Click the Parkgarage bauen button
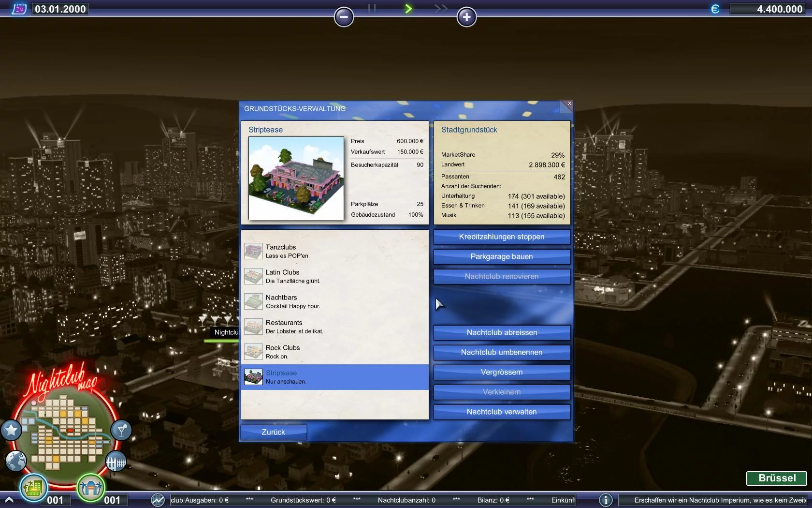Image resolution: width=812 pixels, height=508 pixels. 502,256
